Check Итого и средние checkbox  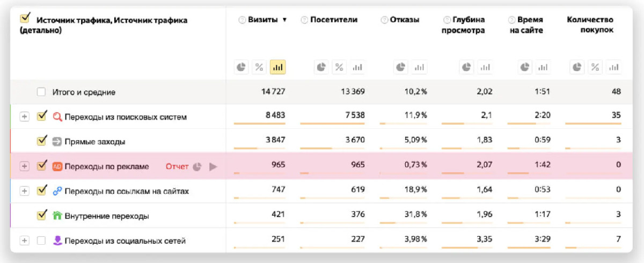pos(41,92)
